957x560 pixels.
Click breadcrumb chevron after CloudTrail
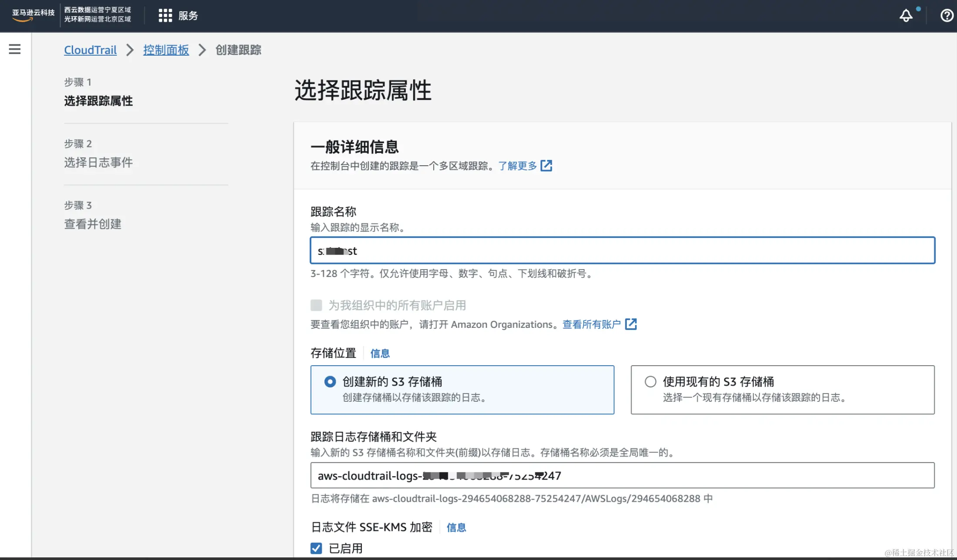click(x=130, y=50)
